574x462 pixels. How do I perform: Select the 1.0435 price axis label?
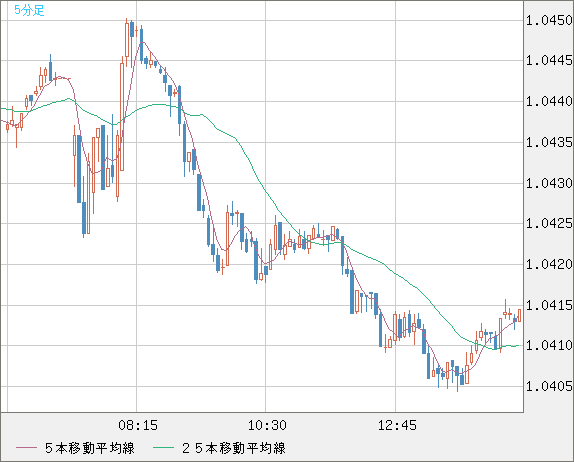click(x=549, y=142)
